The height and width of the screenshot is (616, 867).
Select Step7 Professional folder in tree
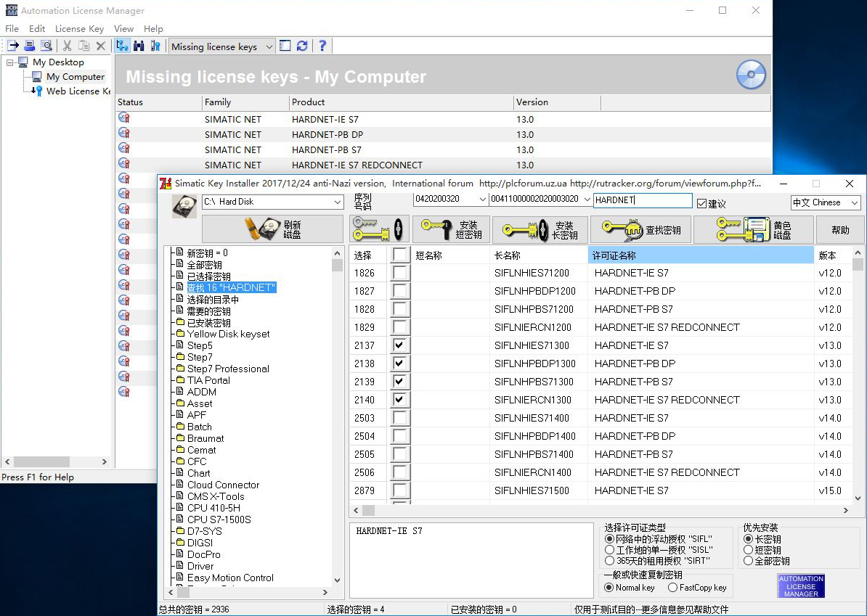click(228, 369)
